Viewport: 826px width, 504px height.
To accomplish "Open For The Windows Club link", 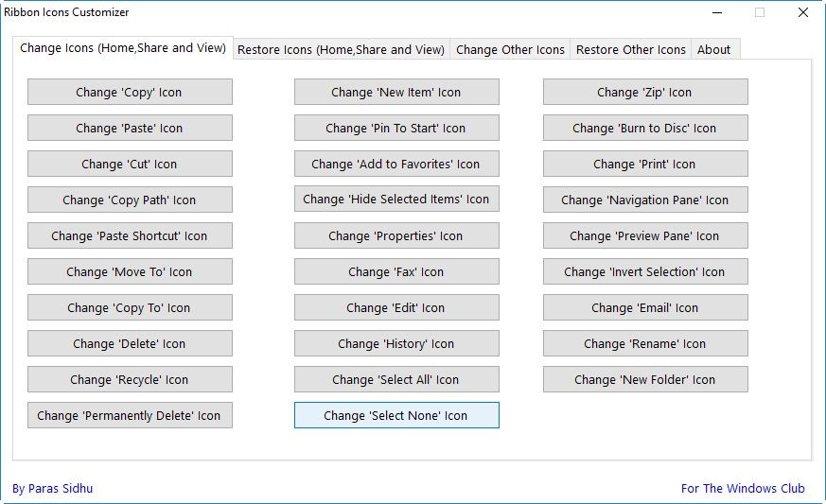I will click(x=743, y=489).
